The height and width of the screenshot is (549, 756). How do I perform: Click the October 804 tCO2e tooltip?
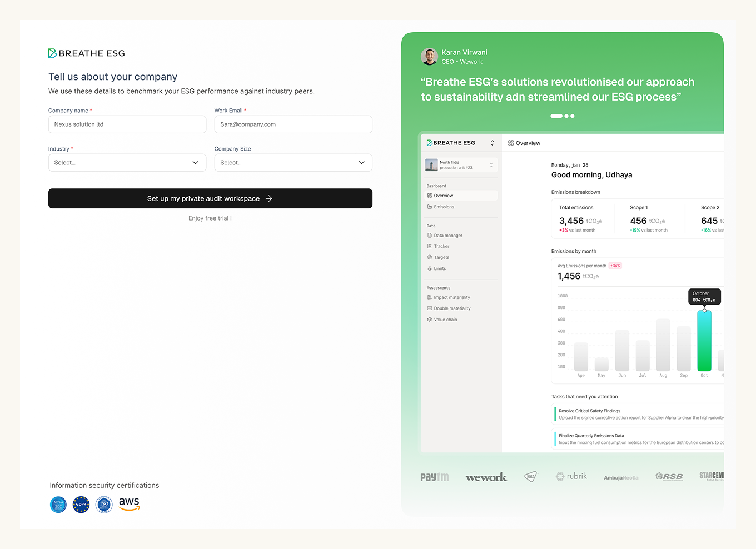(705, 297)
